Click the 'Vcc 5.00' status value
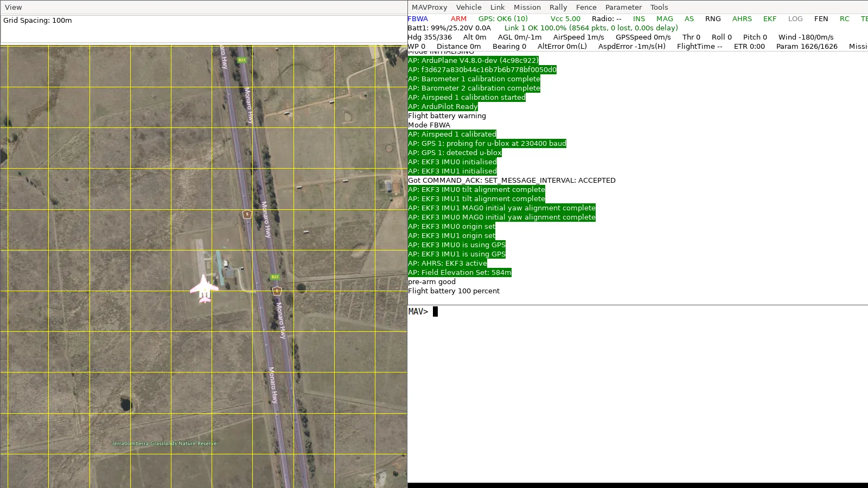The width and height of the screenshot is (868, 488). tap(565, 19)
